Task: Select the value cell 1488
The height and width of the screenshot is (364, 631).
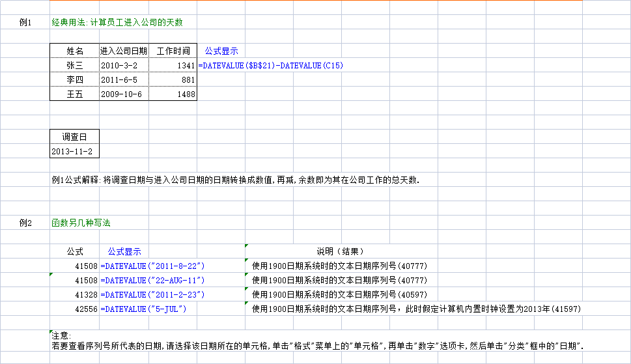Action: pyautogui.click(x=173, y=94)
